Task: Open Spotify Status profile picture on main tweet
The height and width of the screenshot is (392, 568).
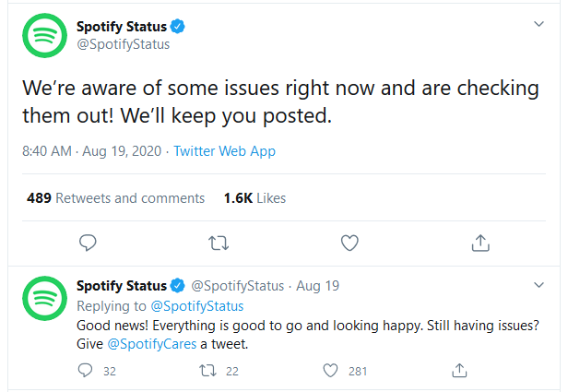Action: [44, 35]
